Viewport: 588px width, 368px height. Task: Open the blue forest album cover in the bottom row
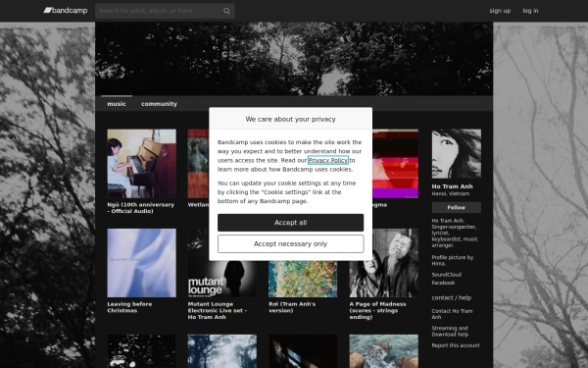(x=222, y=351)
